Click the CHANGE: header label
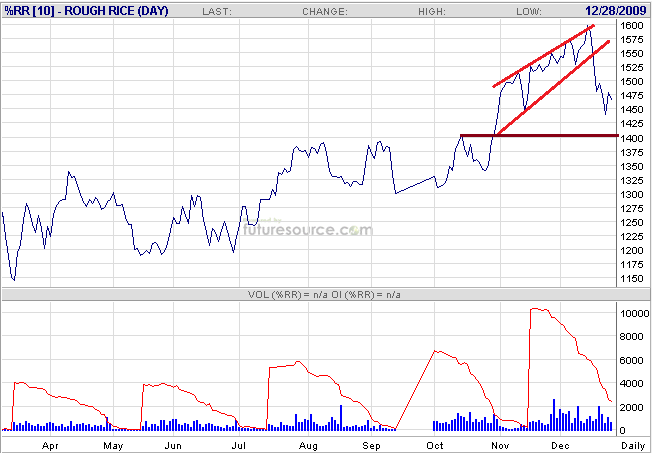The width and height of the screenshot is (652, 453). pos(325,12)
